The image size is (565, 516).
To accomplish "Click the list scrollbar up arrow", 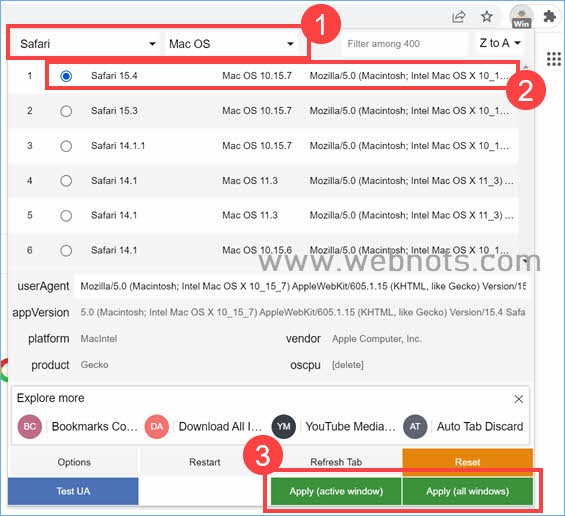I will [x=525, y=67].
